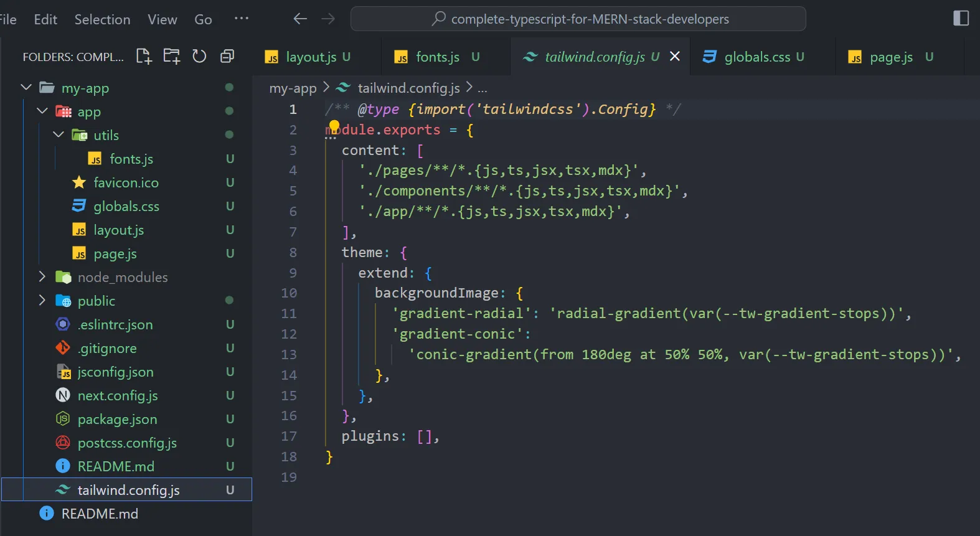The height and width of the screenshot is (536, 980).
Task: Expand the node_modules folder
Action: click(x=42, y=277)
